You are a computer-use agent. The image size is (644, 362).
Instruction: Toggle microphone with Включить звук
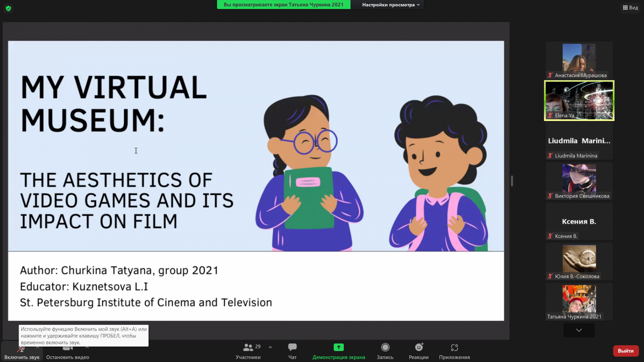click(22, 351)
